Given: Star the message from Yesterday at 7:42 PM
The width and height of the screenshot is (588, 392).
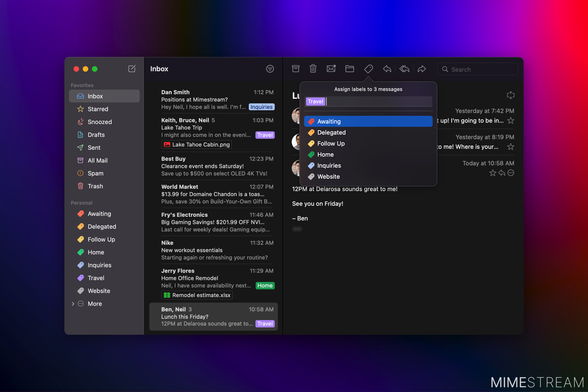Looking at the screenshot, I should click(x=511, y=121).
